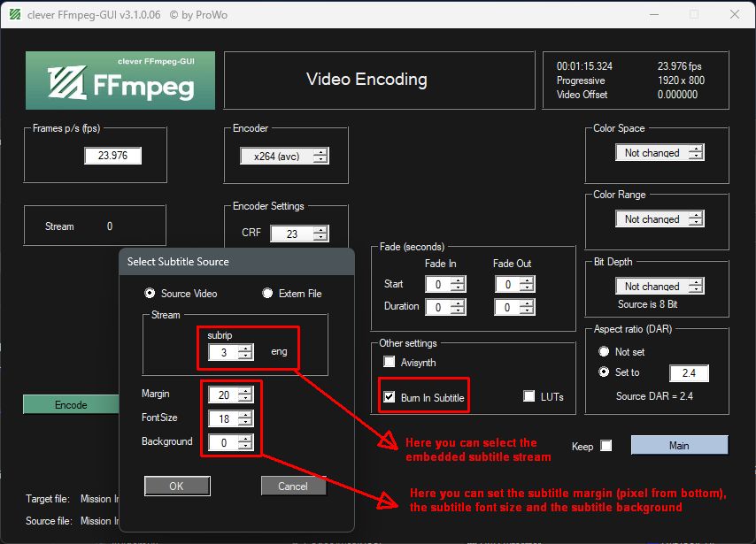The width and height of the screenshot is (756, 544).
Task: Tick the Keep checkbox
Action: click(x=606, y=446)
